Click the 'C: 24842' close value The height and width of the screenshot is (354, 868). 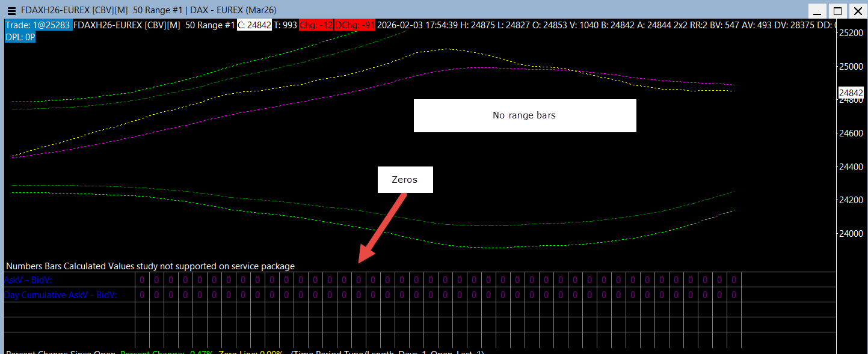coord(255,25)
